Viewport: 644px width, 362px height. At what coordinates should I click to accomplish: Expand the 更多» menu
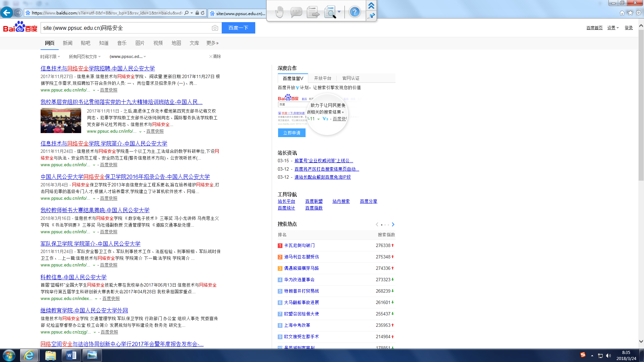pyautogui.click(x=212, y=43)
